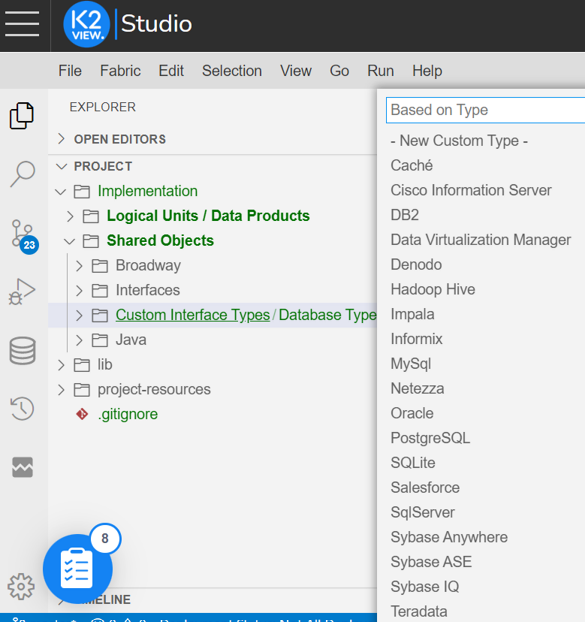Open the settings gear icon
Image resolution: width=585 pixels, height=622 pixels.
[21, 586]
